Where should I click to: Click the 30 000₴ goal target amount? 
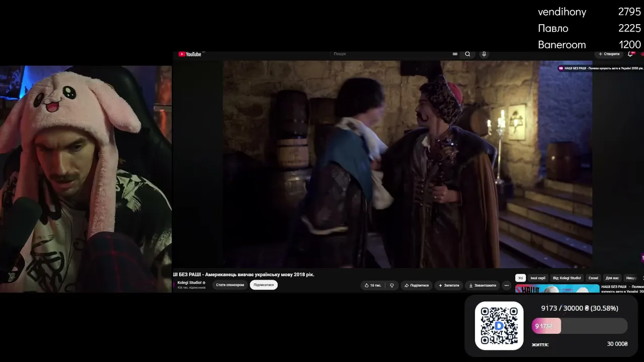[x=617, y=344]
